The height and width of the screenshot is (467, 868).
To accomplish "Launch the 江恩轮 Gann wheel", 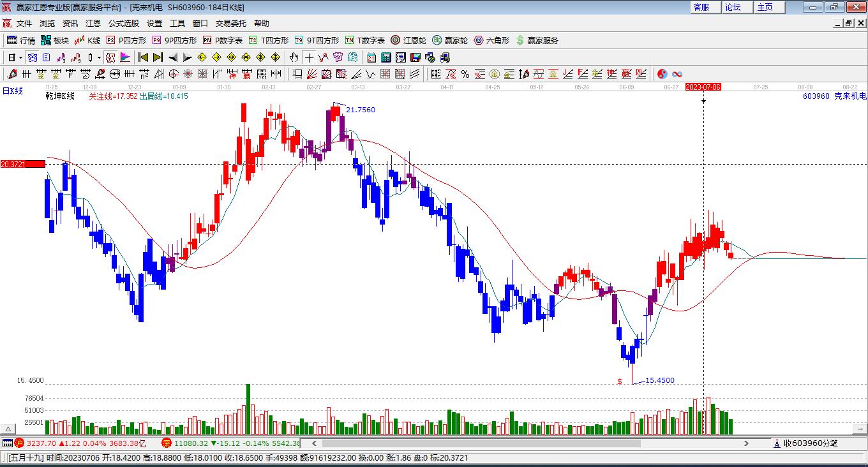I will point(408,40).
